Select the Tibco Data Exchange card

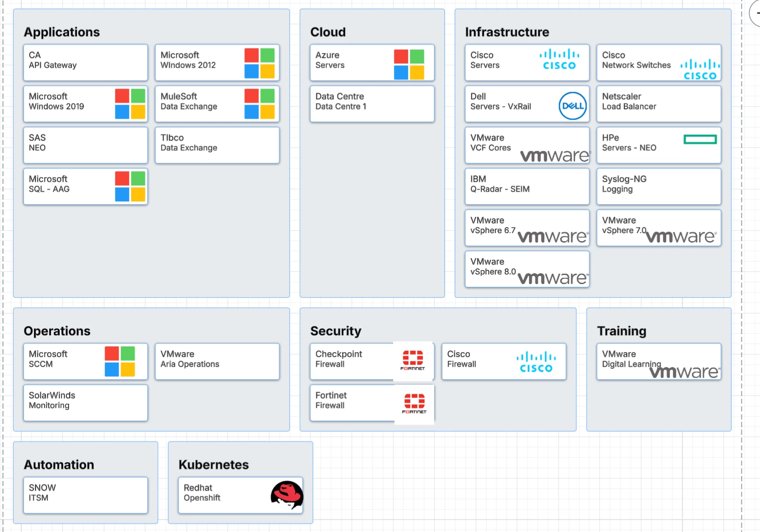tap(217, 145)
